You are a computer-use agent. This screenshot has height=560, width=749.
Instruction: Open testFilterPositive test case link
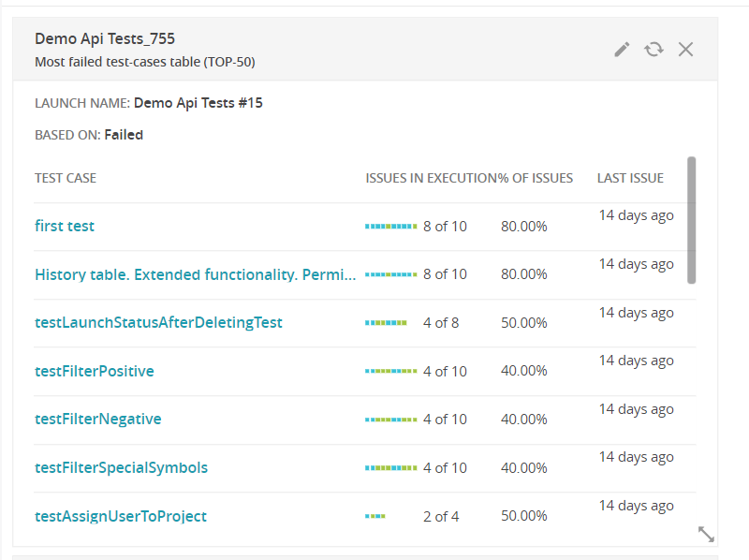click(95, 371)
